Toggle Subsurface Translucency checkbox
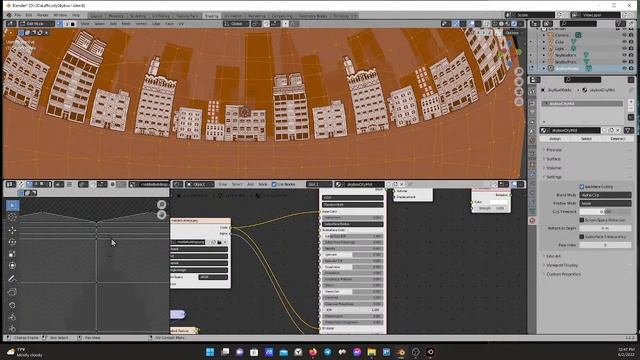The image size is (640, 360). click(x=582, y=236)
